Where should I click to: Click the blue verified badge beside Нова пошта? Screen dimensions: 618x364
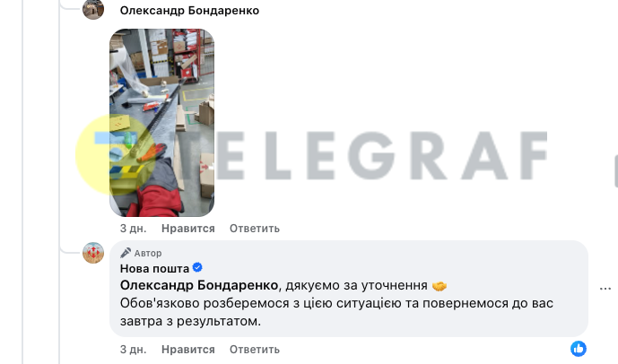click(x=197, y=268)
